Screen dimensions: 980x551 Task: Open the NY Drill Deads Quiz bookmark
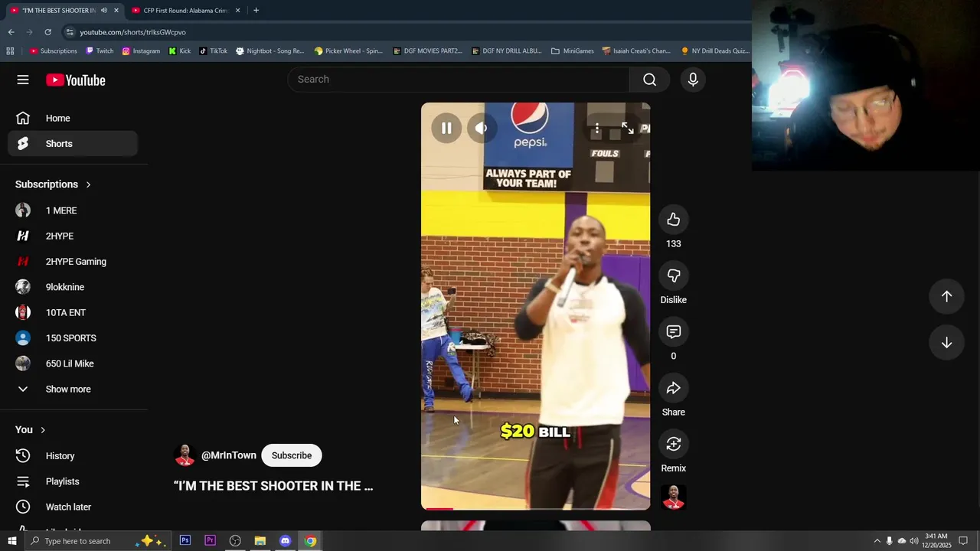point(715,51)
